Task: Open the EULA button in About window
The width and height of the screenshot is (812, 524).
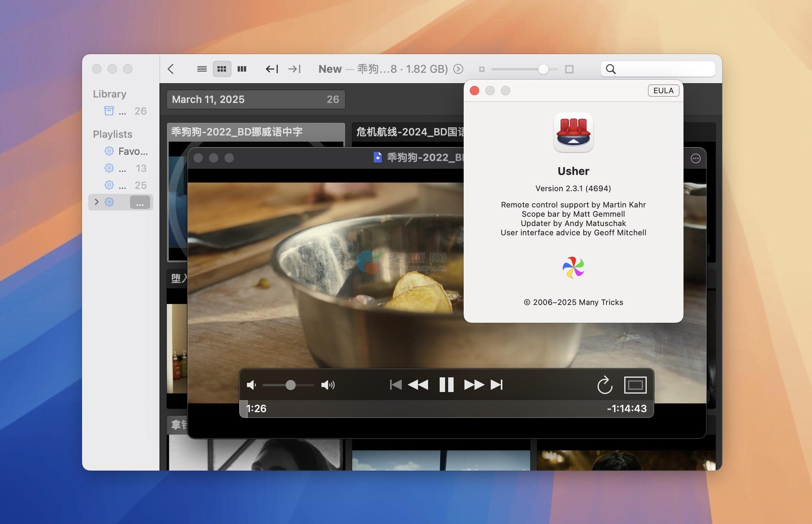Action: click(663, 91)
